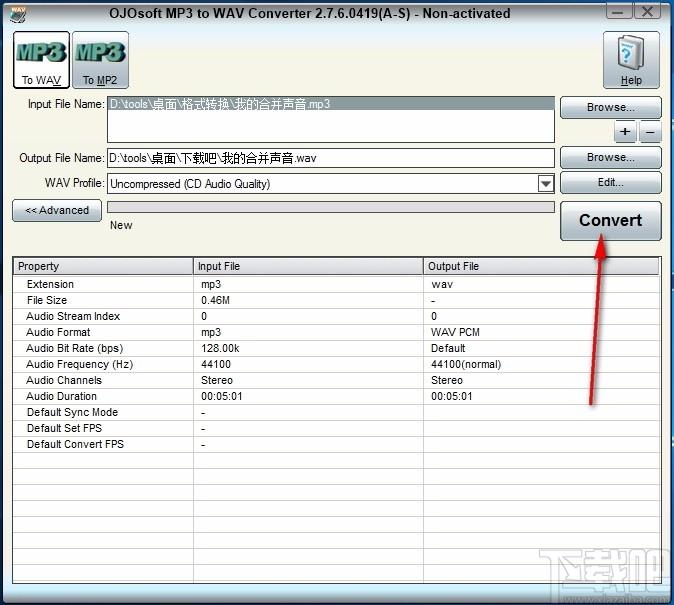
Task: Collapse the Advanced properties panel
Action: pos(57,210)
